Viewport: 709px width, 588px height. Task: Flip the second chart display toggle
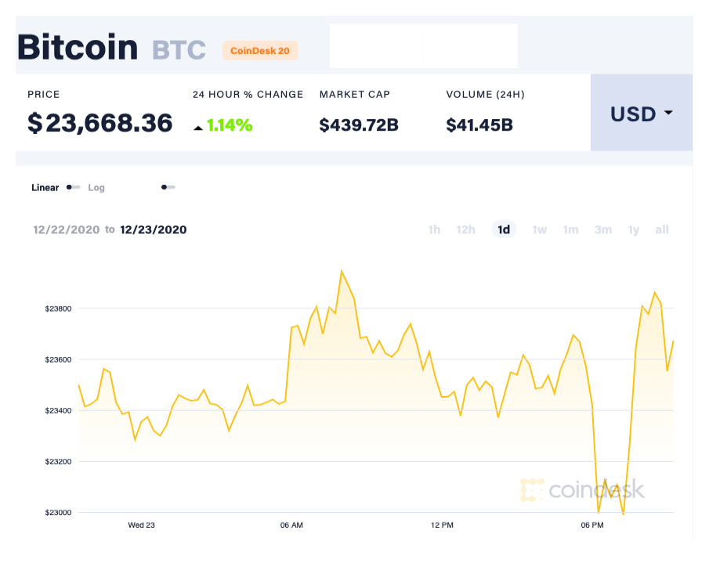(167, 188)
